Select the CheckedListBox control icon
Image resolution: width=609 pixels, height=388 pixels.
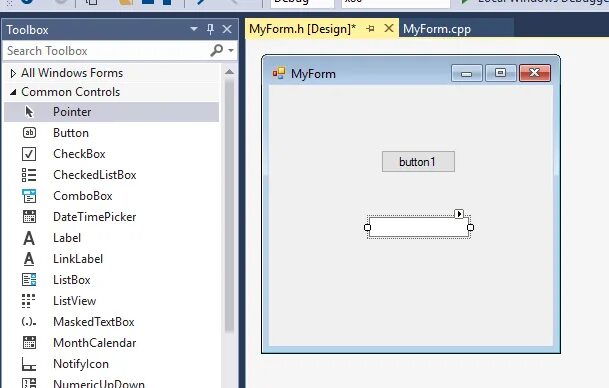[29, 175]
